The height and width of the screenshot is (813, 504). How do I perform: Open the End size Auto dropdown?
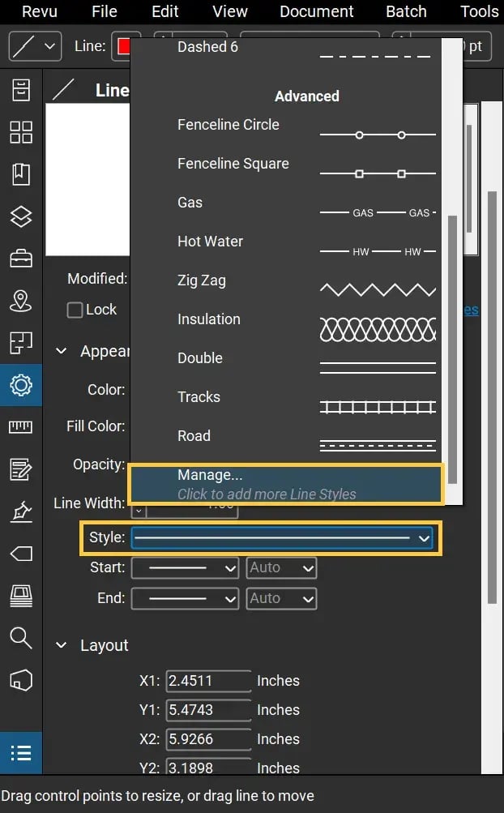[281, 599]
